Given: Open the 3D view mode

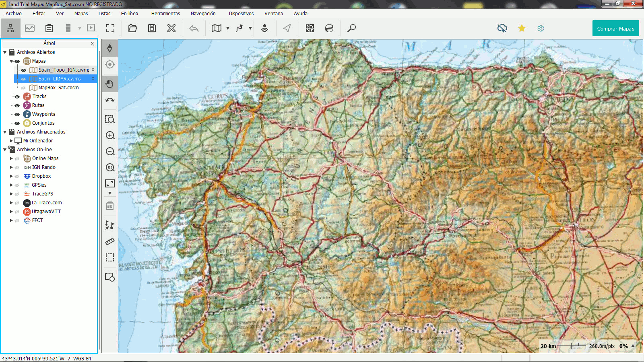Looking at the screenshot, I should 109,206.
